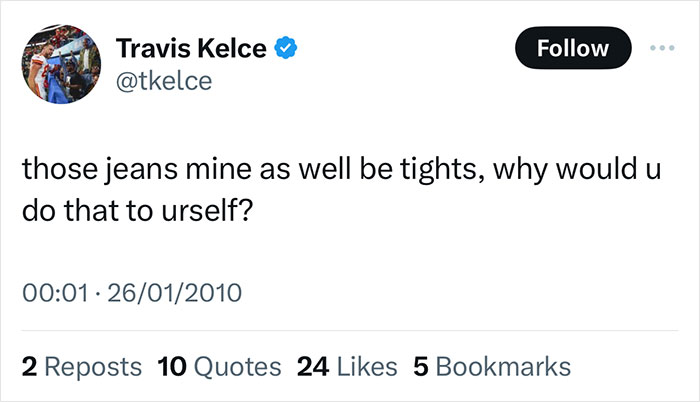Click the @tkelce handle
The height and width of the screenshot is (402, 700).
point(164,81)
